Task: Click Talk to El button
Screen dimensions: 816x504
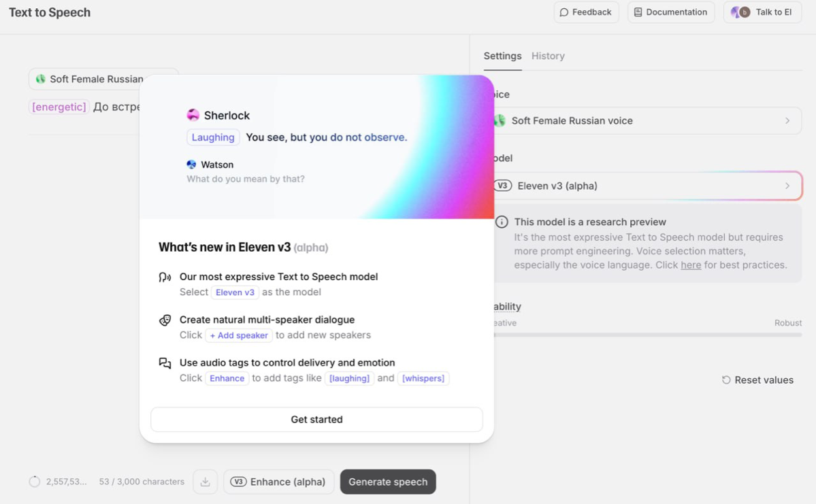Action: (x=762, y=12)
